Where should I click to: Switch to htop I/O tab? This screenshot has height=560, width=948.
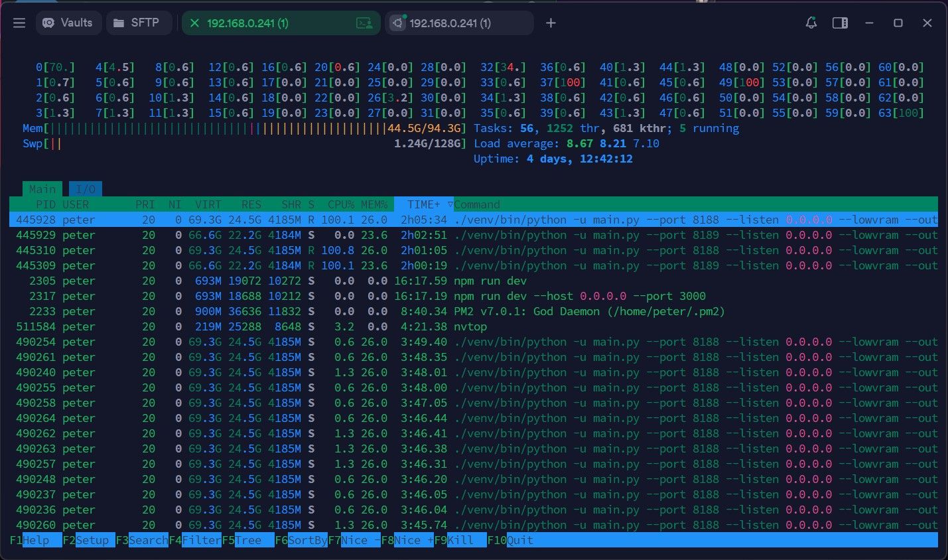coord(86,189)
